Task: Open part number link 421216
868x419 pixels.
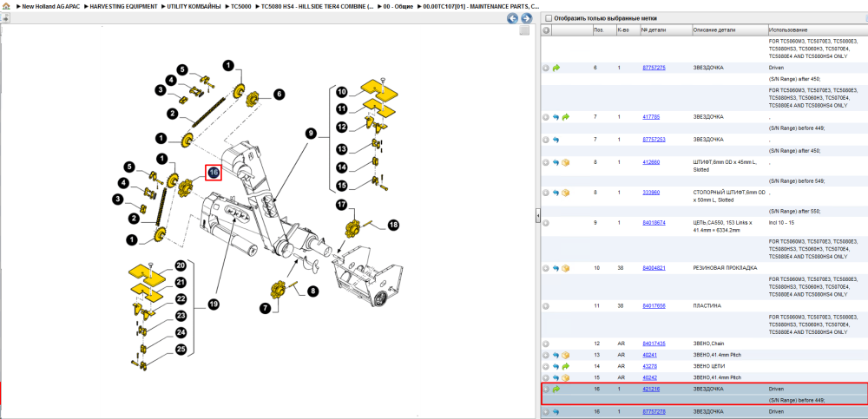Action: [651, 390]
